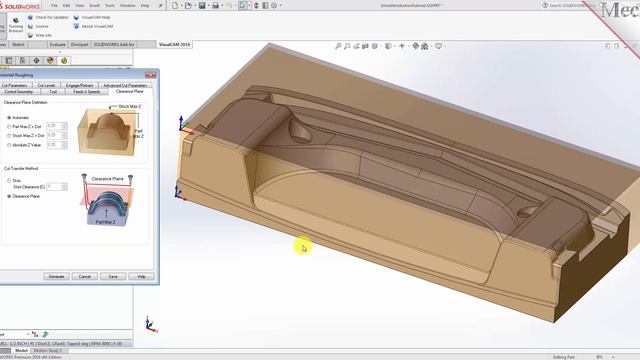Click View Settings monitor icon
The width and height of the screenshot is (640, 360).
(x=438, y=46)
